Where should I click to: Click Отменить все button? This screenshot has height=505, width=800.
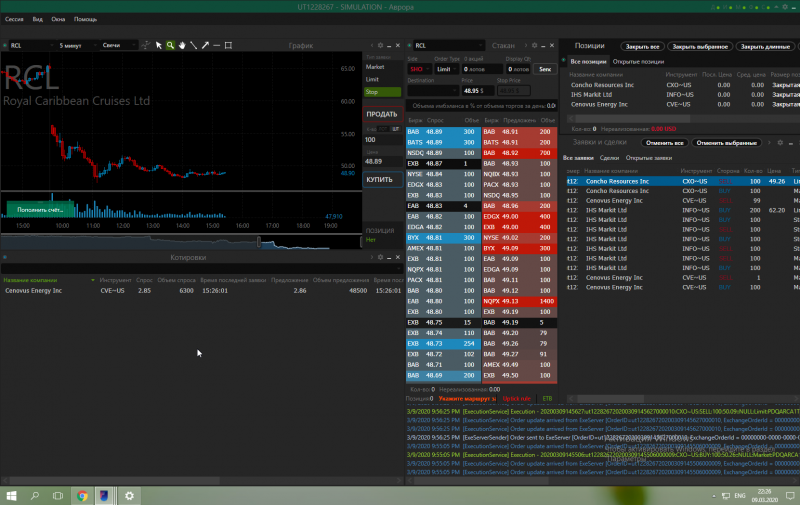click(x=664, y=143)
